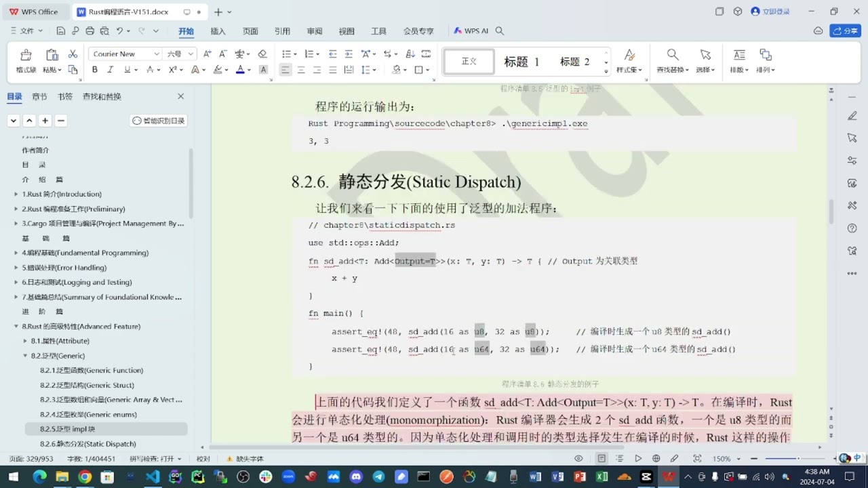
Task: Click the Print icon in quick toolbar
Action: [90, 31]
